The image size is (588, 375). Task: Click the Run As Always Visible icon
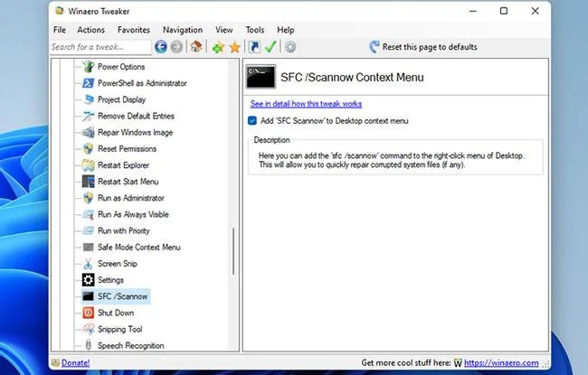[x=89, y=214]
